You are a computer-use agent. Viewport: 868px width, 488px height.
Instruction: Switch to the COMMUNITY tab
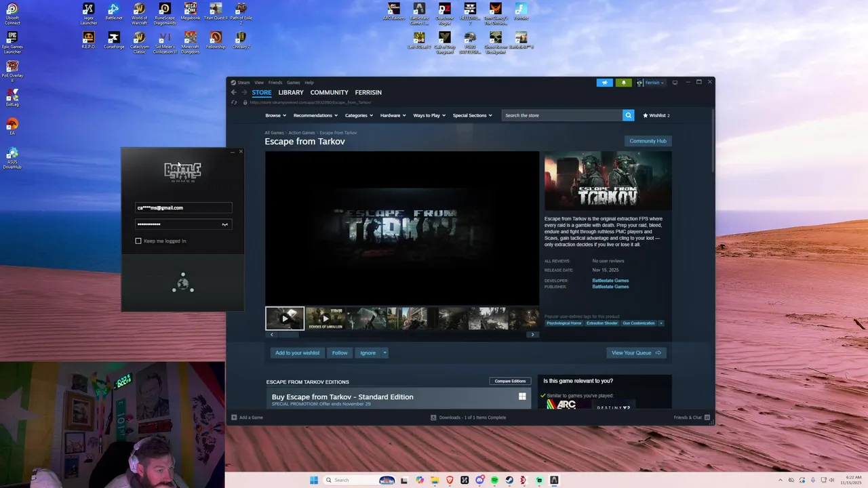pos(329,92)
